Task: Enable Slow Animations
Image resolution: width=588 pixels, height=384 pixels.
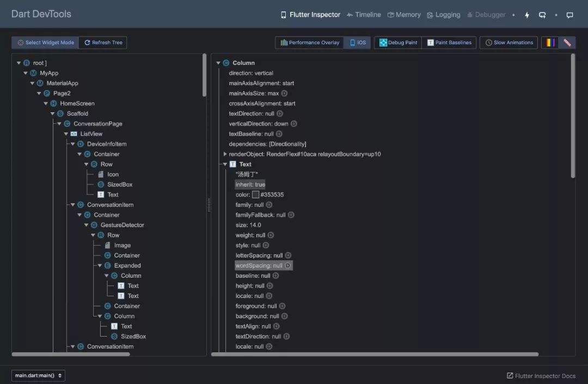Action: click(x=509, y=42)
